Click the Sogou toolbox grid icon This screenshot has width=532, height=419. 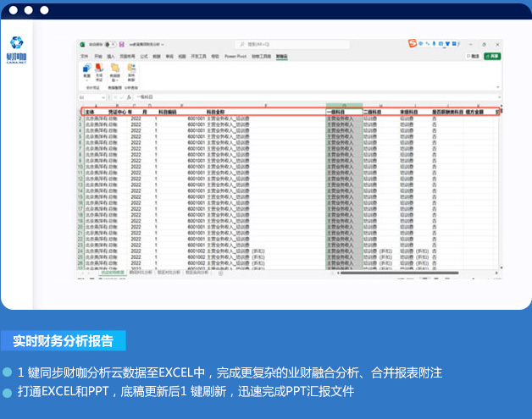click(454, 44)
